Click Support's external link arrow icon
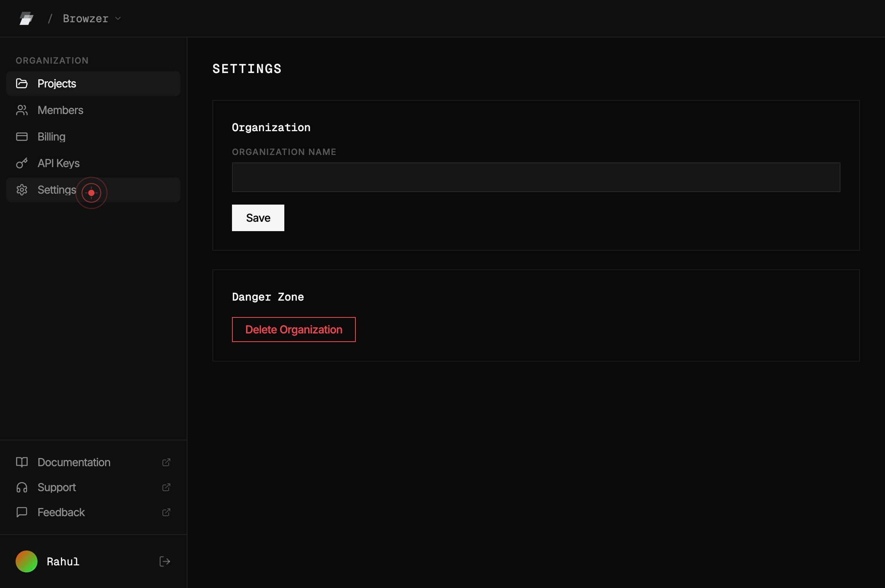Screen dimensions: 885x588 click(166, 487)
